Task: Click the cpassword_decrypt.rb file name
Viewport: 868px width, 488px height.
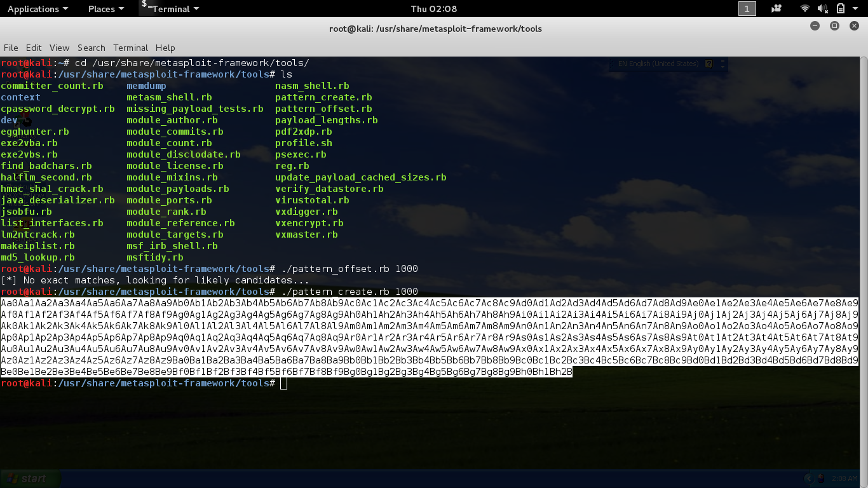Action: [58, 109]
